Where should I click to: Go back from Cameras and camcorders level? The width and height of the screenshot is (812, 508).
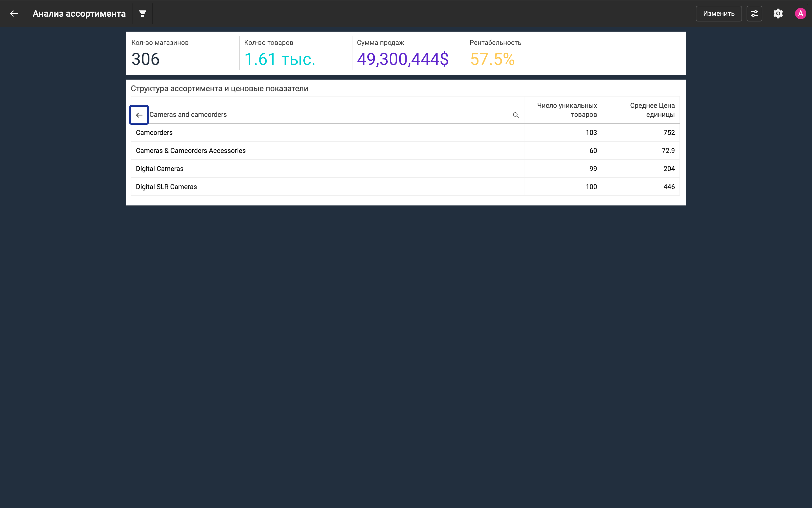pyautogui.click(x=139, y=115)
